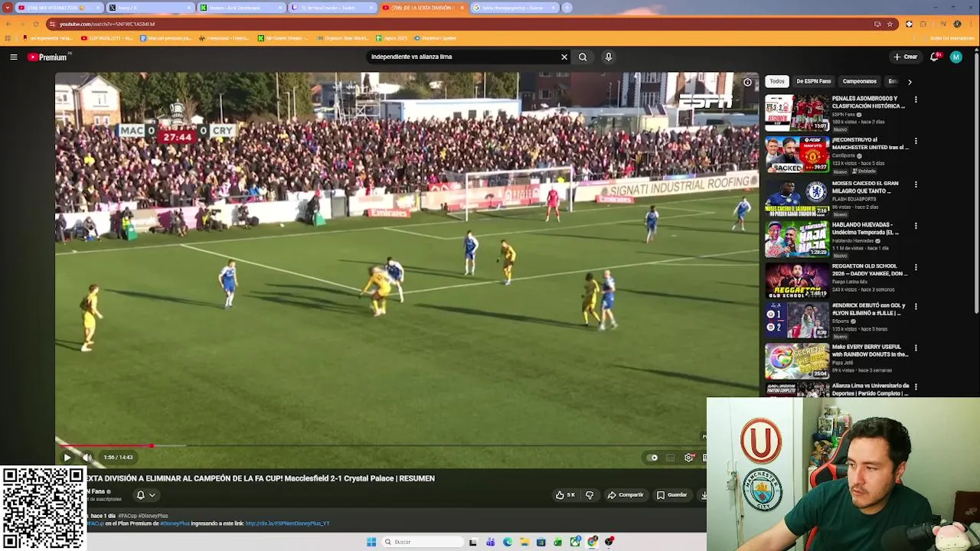Click the video info icon at top-right of player
980x551 pixels.
point(747,82)
